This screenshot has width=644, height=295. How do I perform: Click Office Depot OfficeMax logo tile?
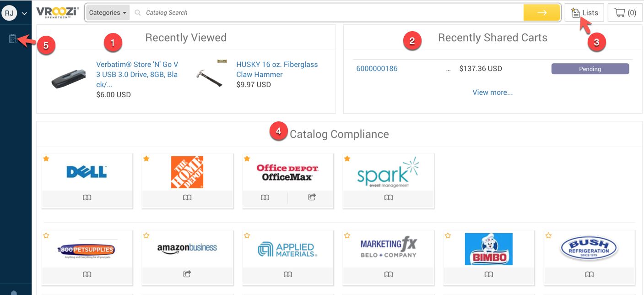click(x=287, y=172)
